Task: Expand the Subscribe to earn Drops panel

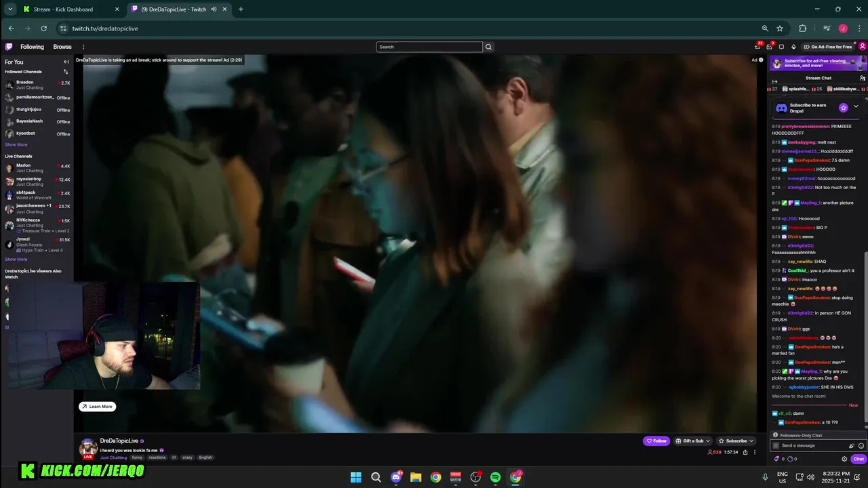Action: [856, 106]
